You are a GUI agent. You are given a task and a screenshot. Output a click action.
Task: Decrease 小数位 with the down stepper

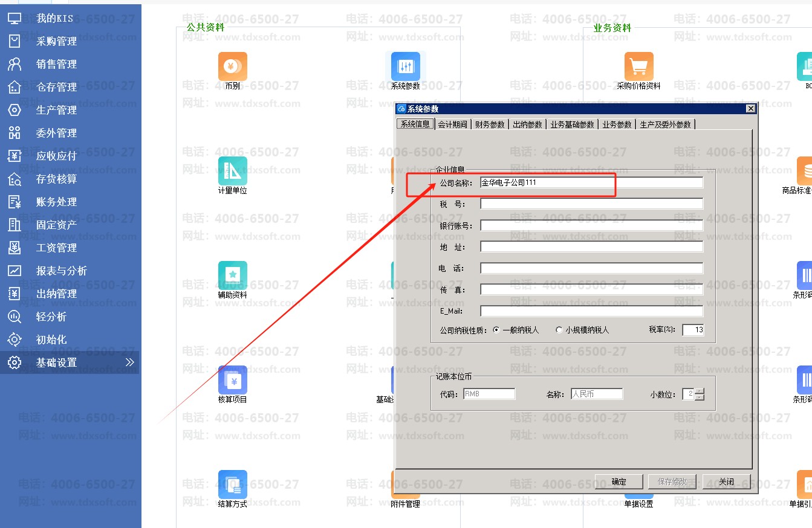point(700,397)
